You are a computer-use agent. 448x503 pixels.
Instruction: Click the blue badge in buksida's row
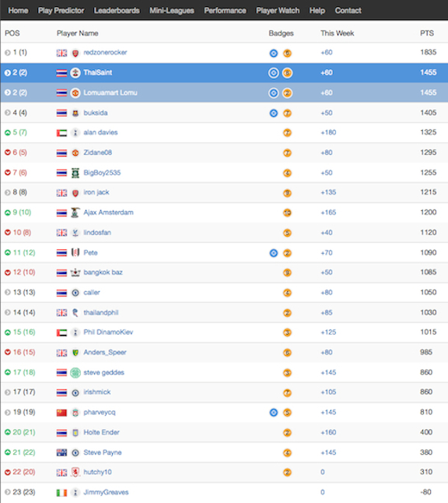click(x=274, y=113)
